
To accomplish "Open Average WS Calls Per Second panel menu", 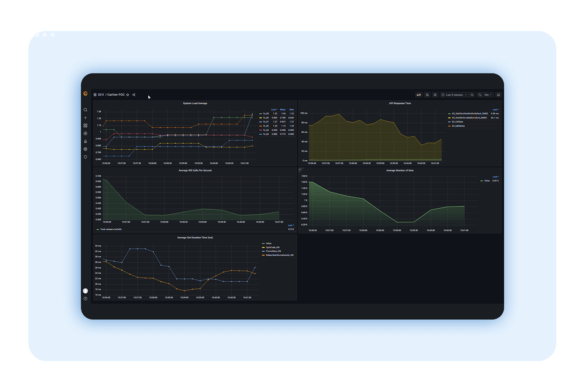I will [x=195, y=170].
